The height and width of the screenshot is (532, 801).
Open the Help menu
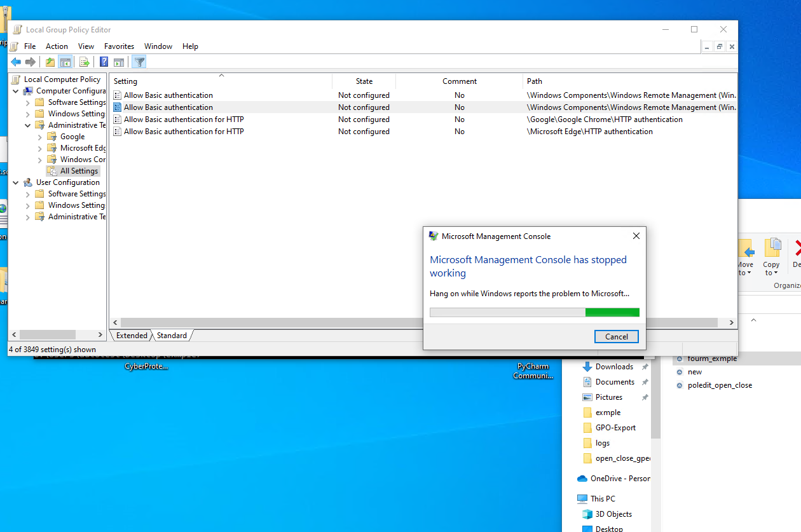click(190, 46)
